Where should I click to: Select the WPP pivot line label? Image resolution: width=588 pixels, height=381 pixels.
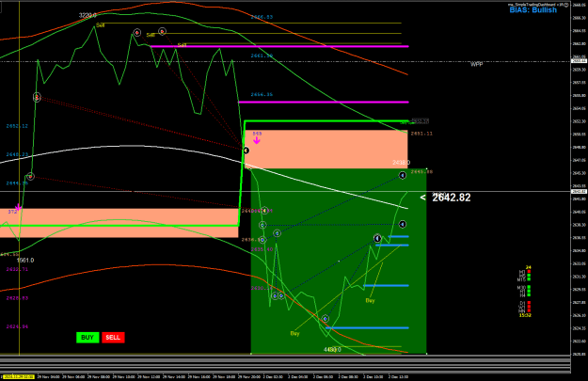click(x=477, y=64)
